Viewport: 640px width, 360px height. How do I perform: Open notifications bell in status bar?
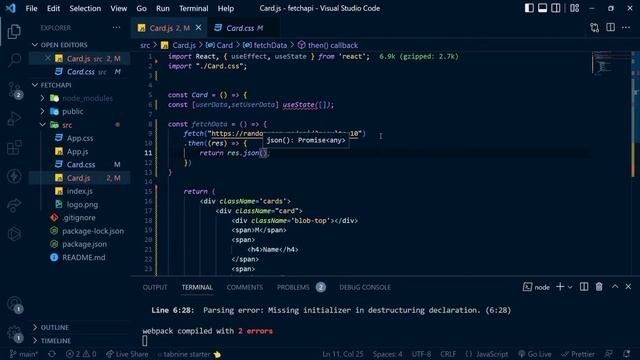click(626, 354)
